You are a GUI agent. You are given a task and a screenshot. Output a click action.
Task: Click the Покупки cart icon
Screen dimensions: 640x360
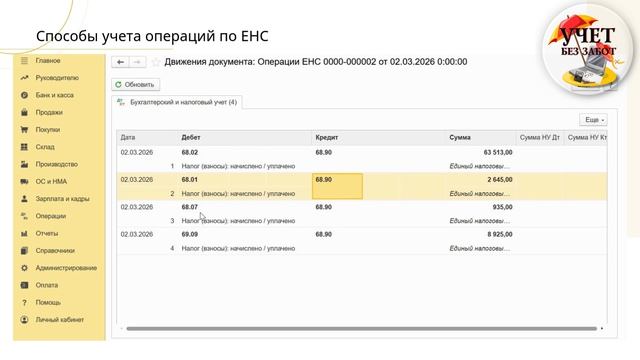coord(24,130)
